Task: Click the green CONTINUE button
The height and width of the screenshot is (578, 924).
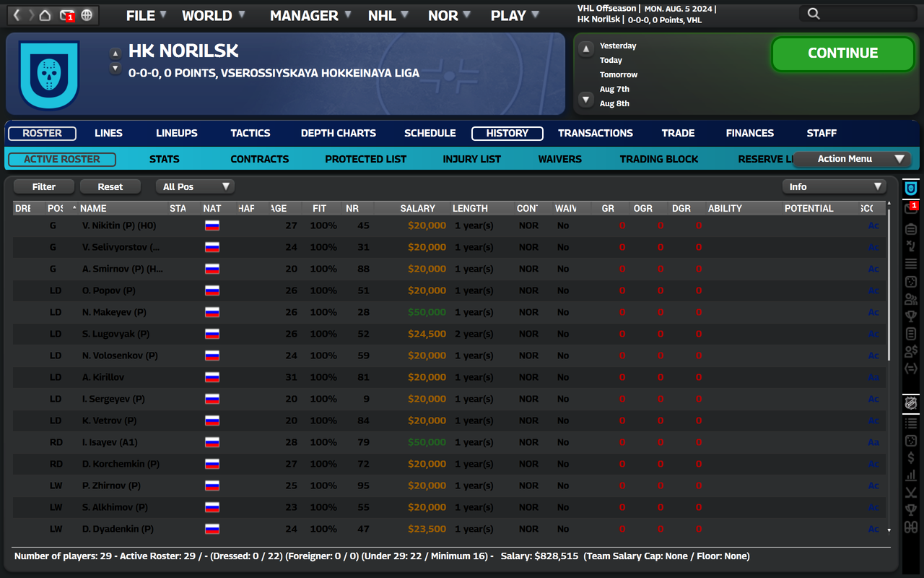Action: (843, 53)
